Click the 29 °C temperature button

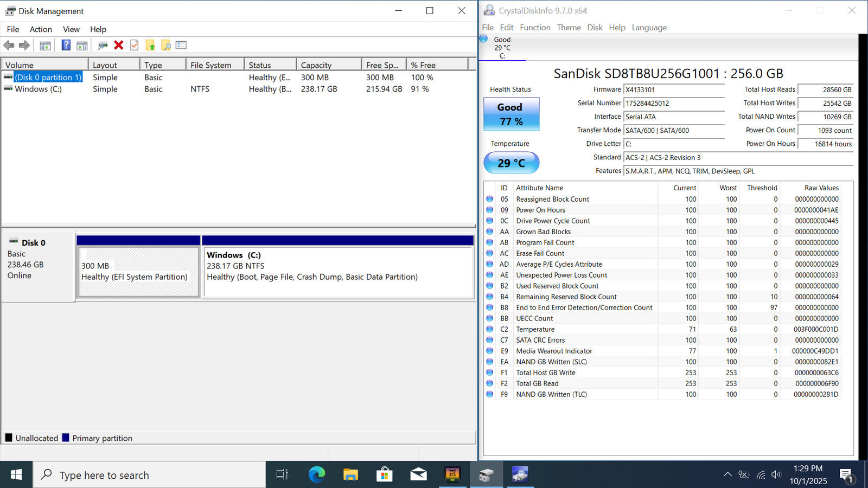[x=511, y=163]
